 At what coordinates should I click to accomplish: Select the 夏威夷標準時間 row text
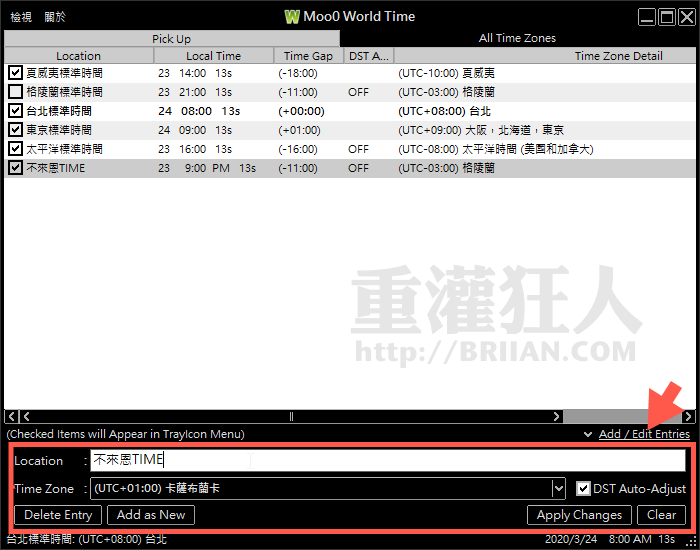coord(64,73)
